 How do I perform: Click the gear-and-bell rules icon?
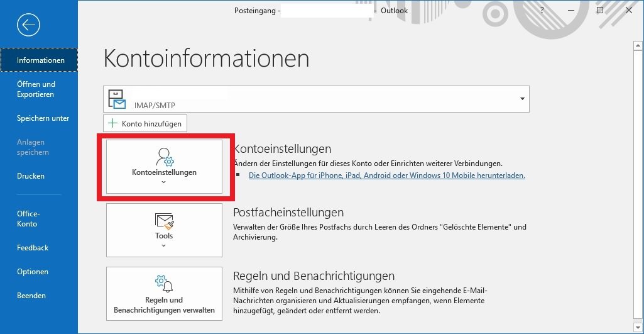164,284
